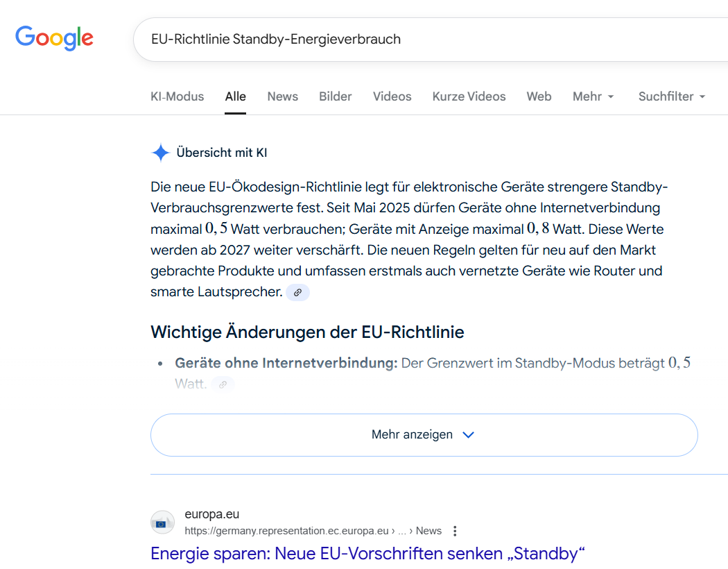
Task: Click the Google logo
Action: tap(54, 38)
